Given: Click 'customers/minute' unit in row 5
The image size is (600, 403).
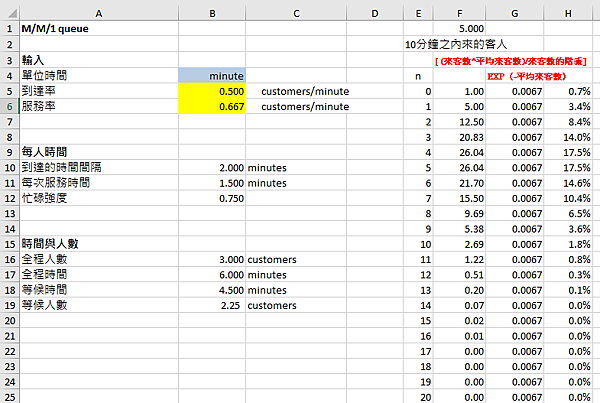Looking at the screenshot, I should [305, 91].
